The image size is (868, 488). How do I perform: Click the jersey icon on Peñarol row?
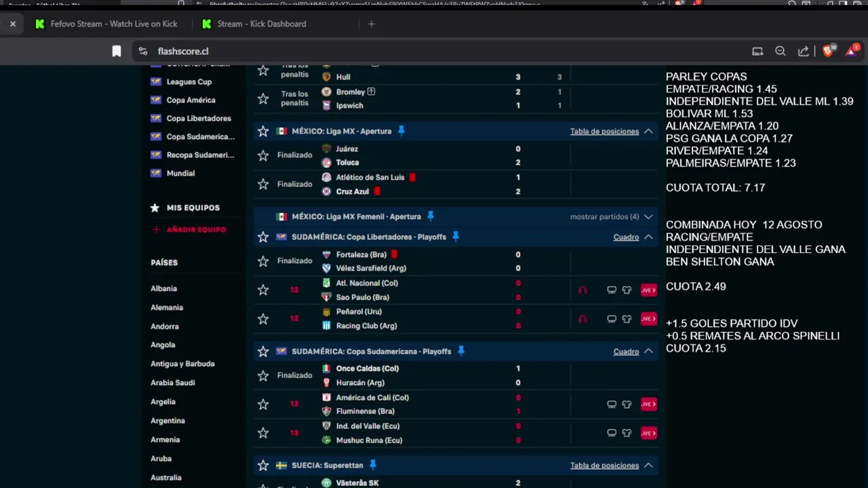(x=627, y=319)
